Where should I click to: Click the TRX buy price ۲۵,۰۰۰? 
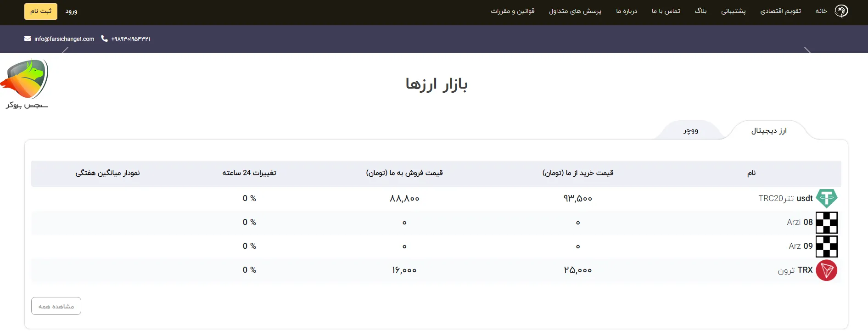tap(578, 270)
